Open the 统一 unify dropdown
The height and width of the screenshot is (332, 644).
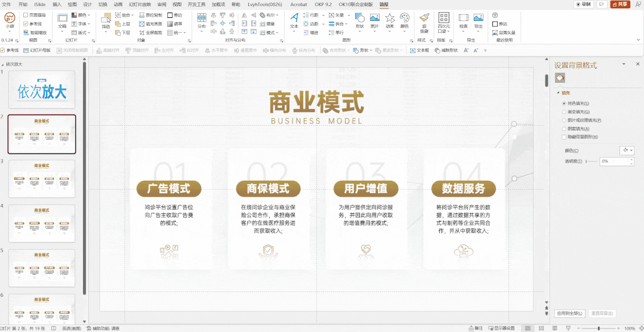coord(177,32)
